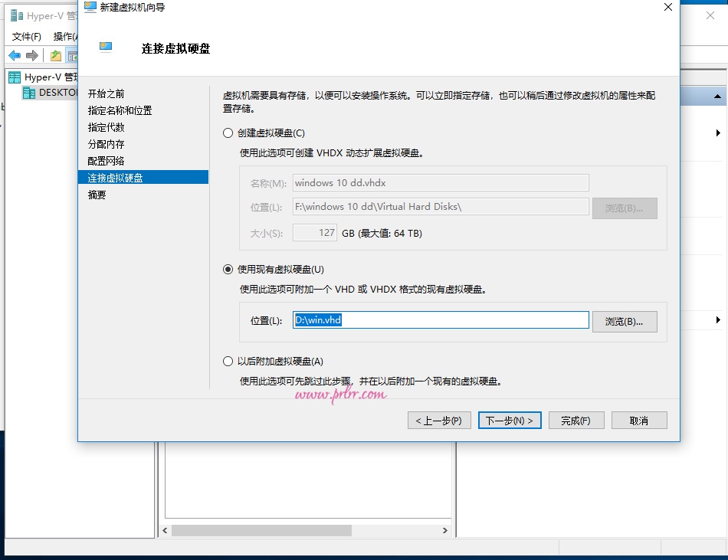The height and width of the screenshot is (560, 728).
Task: Click the Hyper-V 管理器 server icon in the tree
Action: pos(15,77)
